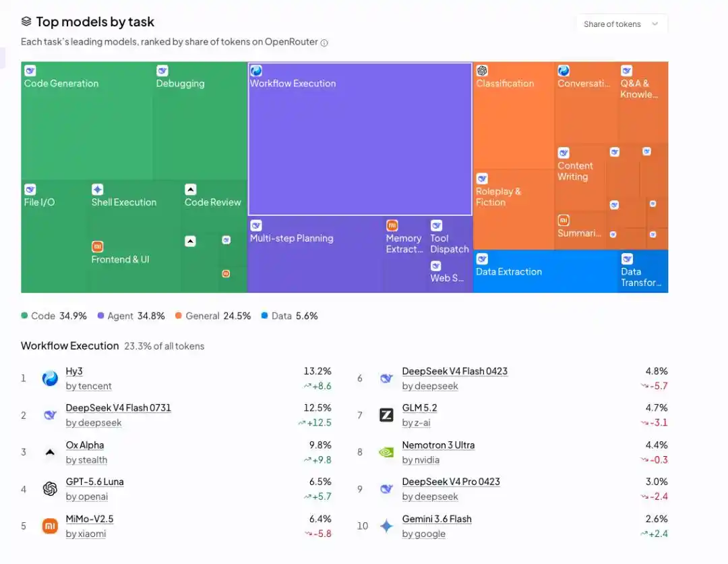Viewport: 728px width, 564px height.
Task: Open the GPT-5.6 Luna model link
Action: 95,482
